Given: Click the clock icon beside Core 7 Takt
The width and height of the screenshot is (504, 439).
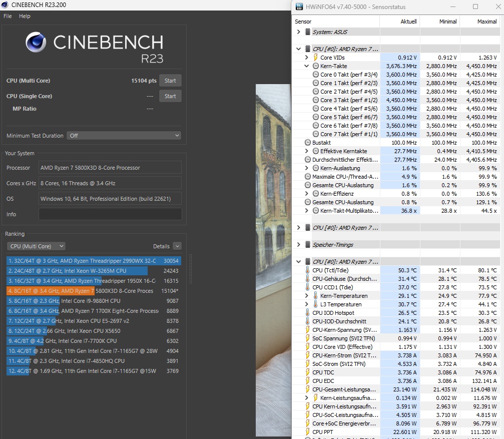Looking at the screenshot, I should point(316,134).
